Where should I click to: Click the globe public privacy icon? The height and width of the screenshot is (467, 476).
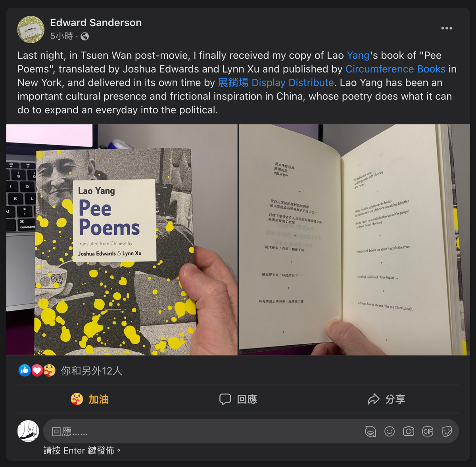point(84,36)
